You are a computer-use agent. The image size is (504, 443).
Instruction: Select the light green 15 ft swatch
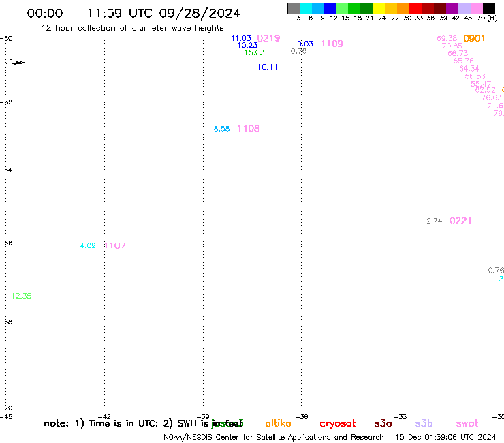[343, 8]
